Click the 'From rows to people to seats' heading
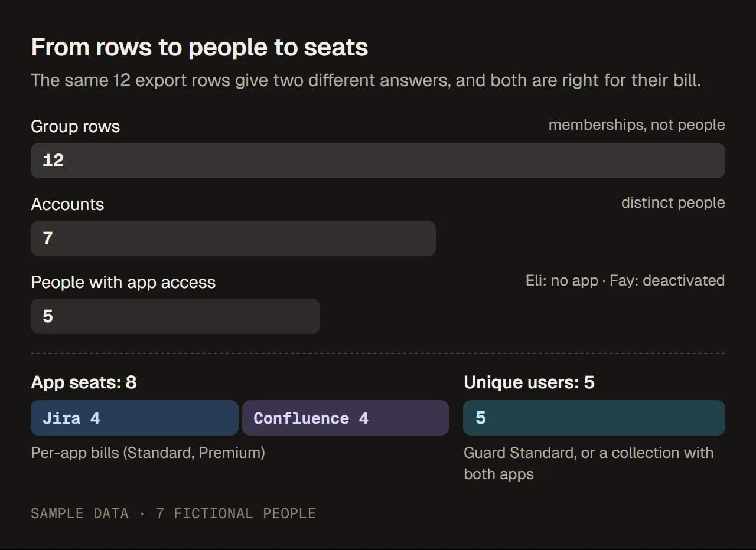Image resolution: width=756 pixels, height=550 pixels. click(x=200, y=47)
